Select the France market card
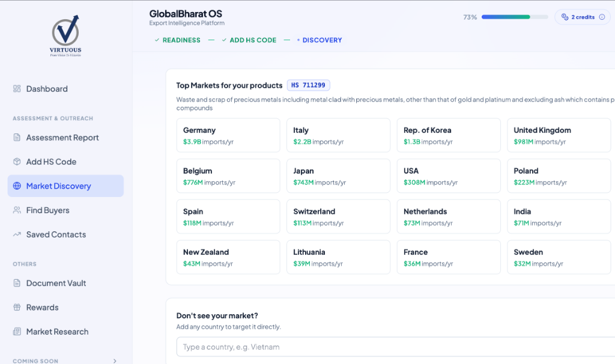615x364 pixels. pos(449,257)
